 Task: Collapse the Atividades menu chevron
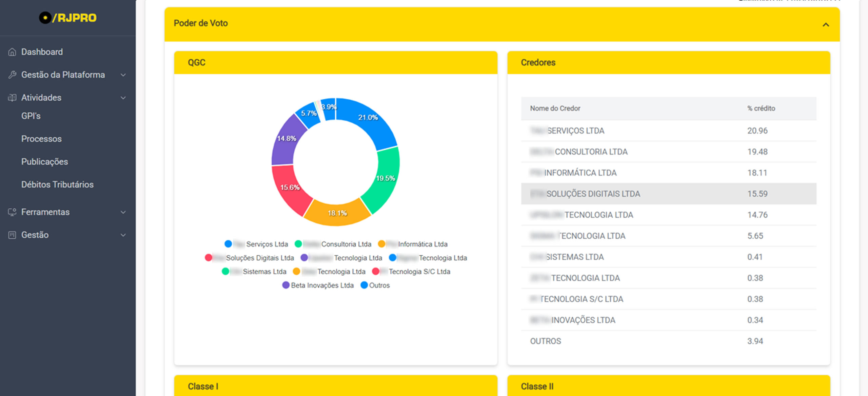click(x=123, y=98)
